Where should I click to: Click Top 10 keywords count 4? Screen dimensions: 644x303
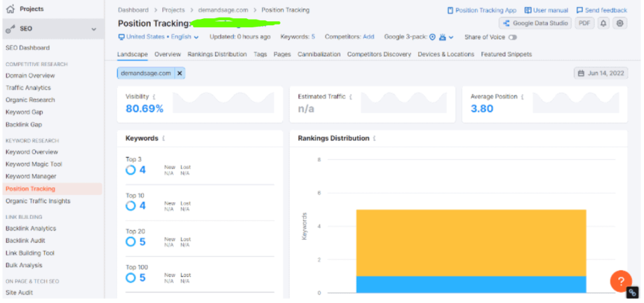pyautogui.click(x=143, y=205)
